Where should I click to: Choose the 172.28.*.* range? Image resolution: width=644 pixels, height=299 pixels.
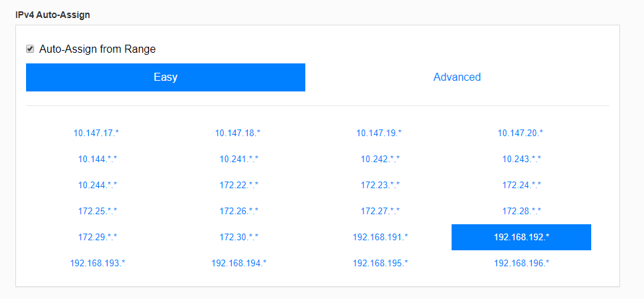click(522, 211)
